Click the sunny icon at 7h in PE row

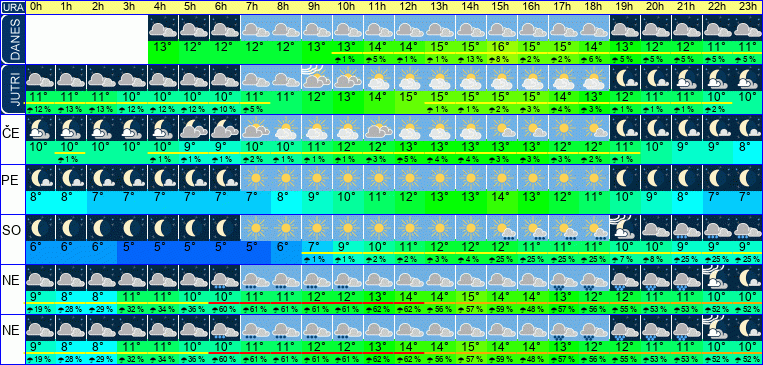(x=255, y=178)
